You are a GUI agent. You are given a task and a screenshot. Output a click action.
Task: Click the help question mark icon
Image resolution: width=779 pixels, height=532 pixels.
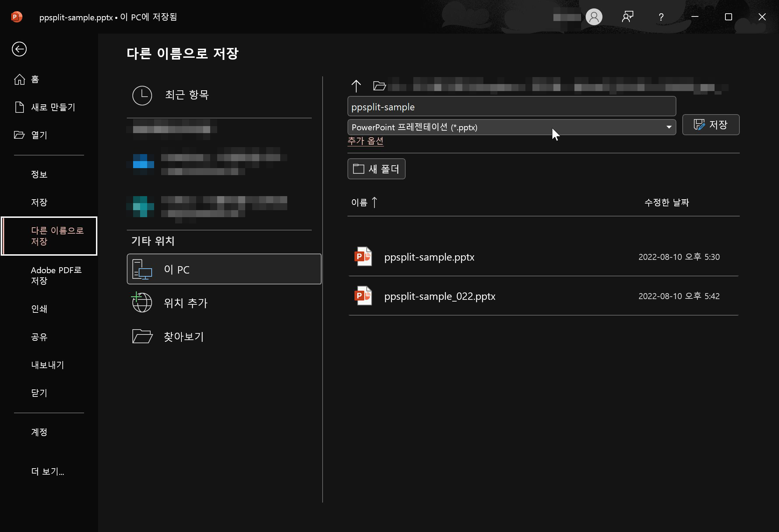click(x=661, y=17)
